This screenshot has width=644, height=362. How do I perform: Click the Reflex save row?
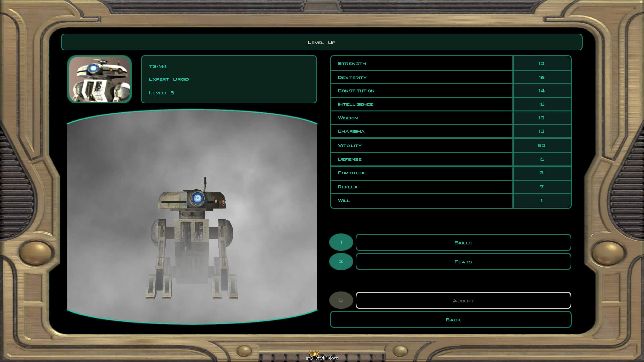coord(421,187)
